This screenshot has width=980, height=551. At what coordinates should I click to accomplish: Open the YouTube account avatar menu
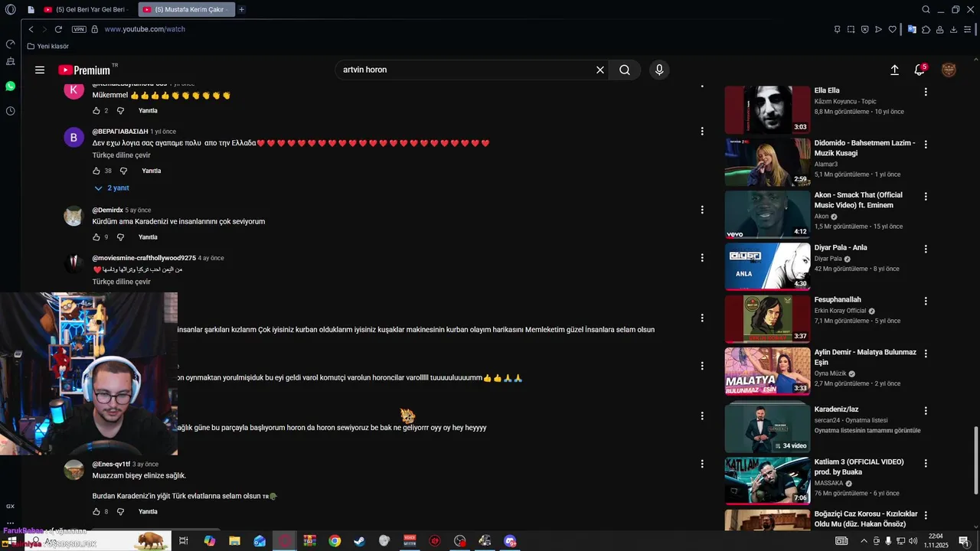coord(949,70)
